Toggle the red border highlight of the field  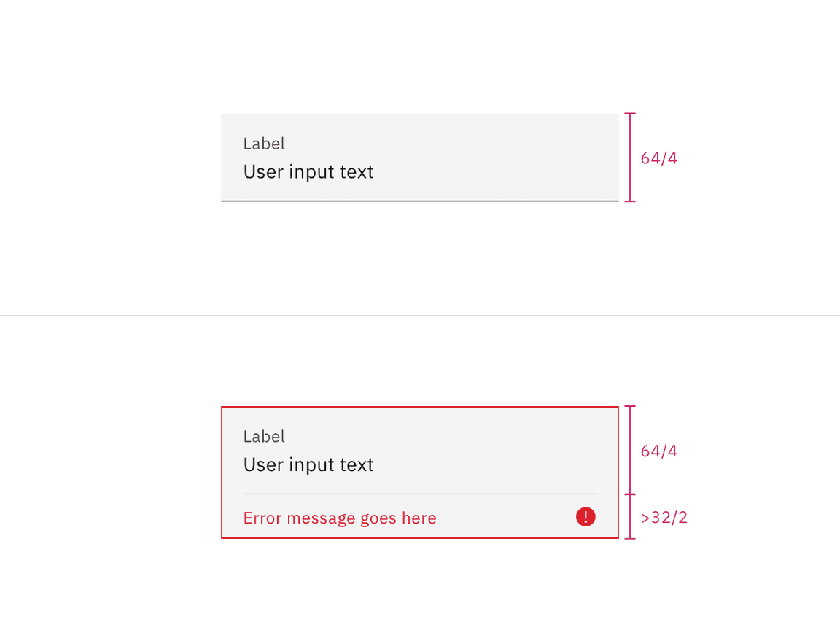pos(419,407)
